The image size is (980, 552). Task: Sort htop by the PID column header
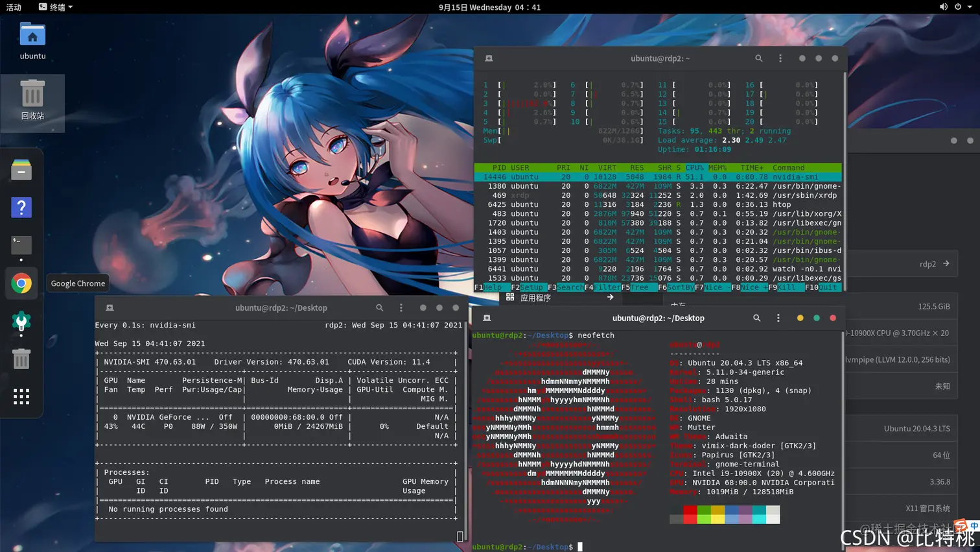click(499, 167)
